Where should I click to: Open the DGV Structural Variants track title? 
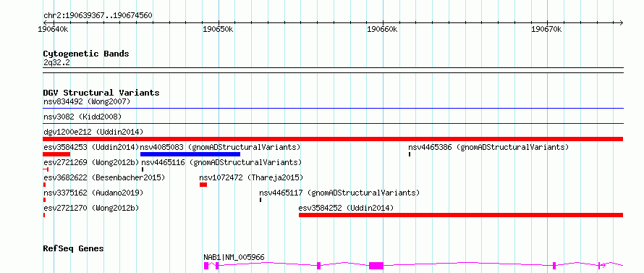(101, 93)
